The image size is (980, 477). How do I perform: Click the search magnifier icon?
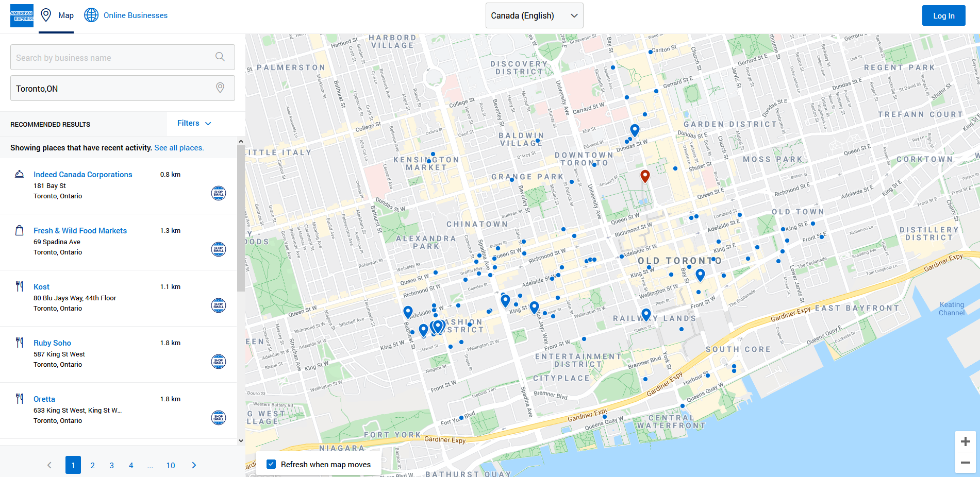pyautogui.click(x=220, y=57)
